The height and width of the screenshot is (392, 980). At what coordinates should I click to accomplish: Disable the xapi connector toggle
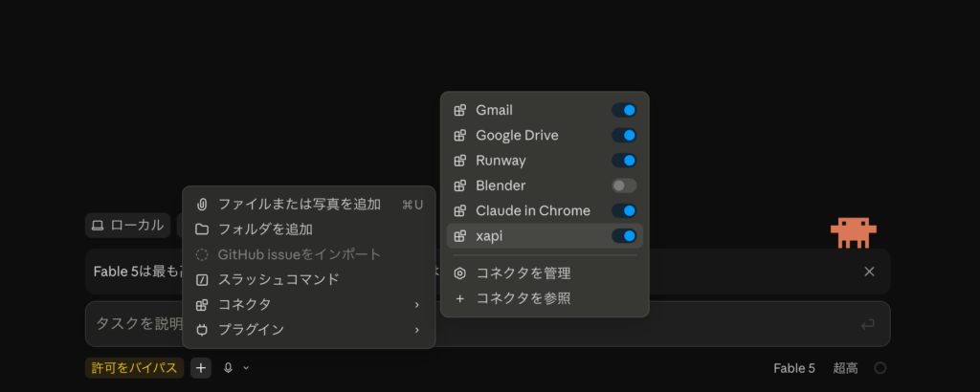(x=624, y=236)
